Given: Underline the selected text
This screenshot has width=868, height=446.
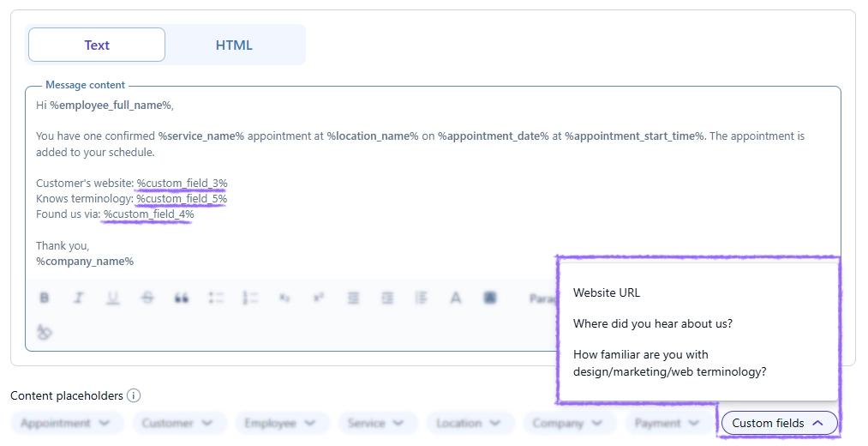Looking at the screenshot, I should click(112, 298).
